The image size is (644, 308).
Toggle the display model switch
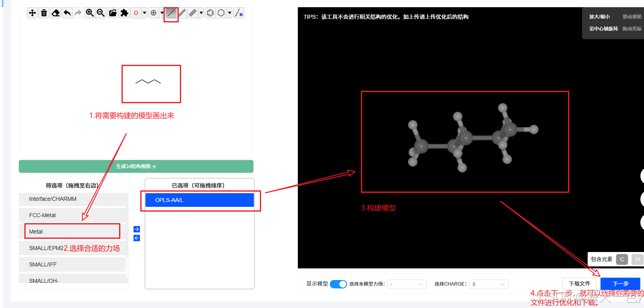pyautogui.click(x=338, y=284)
